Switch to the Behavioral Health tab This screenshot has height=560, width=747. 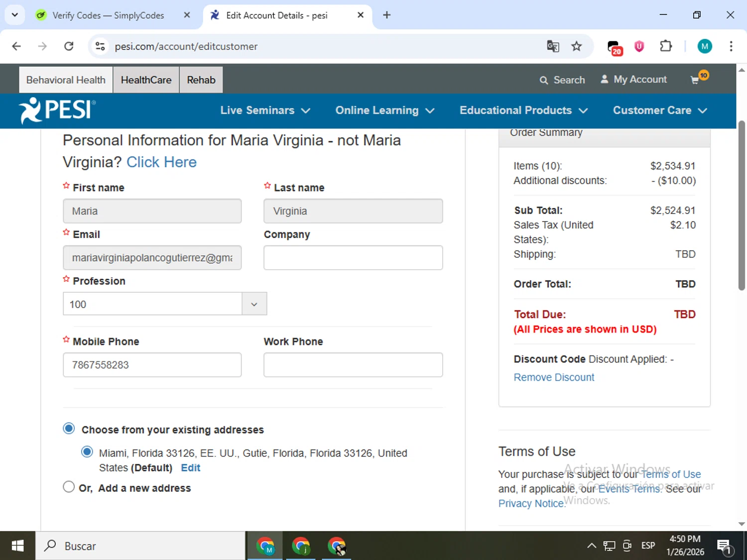click(x=66, y=80)
